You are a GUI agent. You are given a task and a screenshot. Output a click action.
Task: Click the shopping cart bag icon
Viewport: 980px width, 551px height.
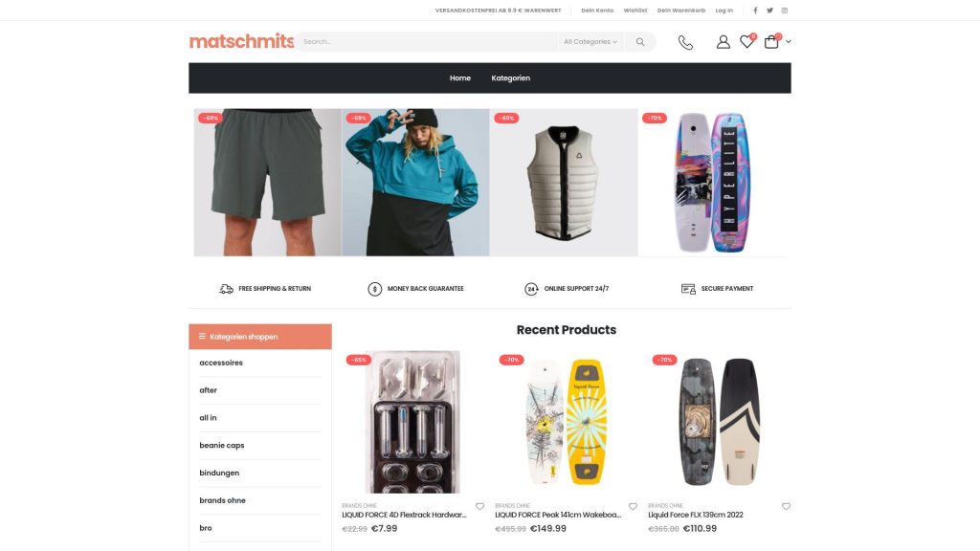click(771, 42)
